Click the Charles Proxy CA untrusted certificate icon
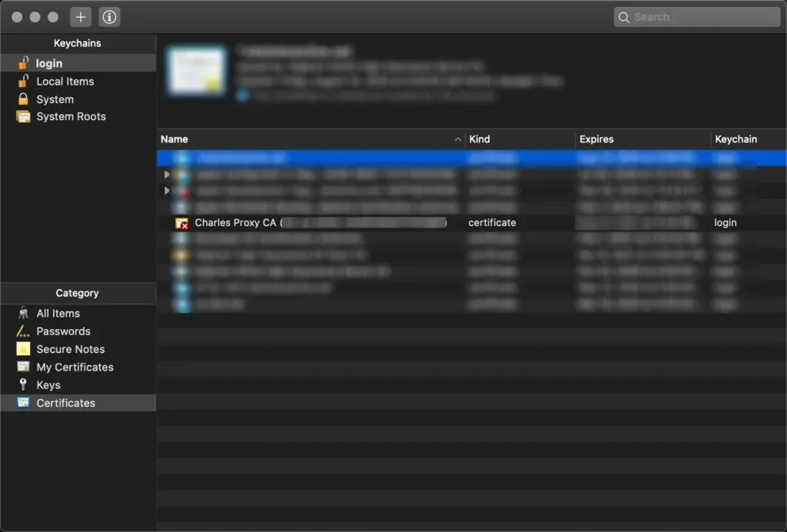The image size is (787, 532). [x=181, y=224]
